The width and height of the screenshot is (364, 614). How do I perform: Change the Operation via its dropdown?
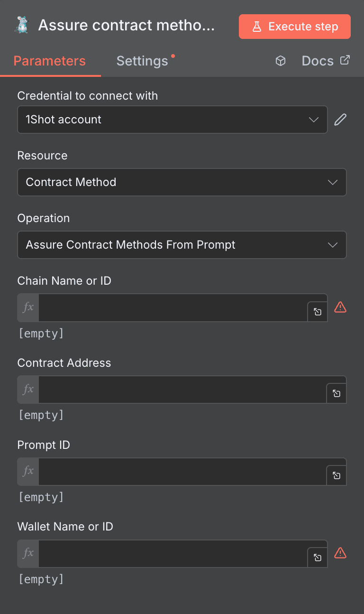click(x=182, y=245)
